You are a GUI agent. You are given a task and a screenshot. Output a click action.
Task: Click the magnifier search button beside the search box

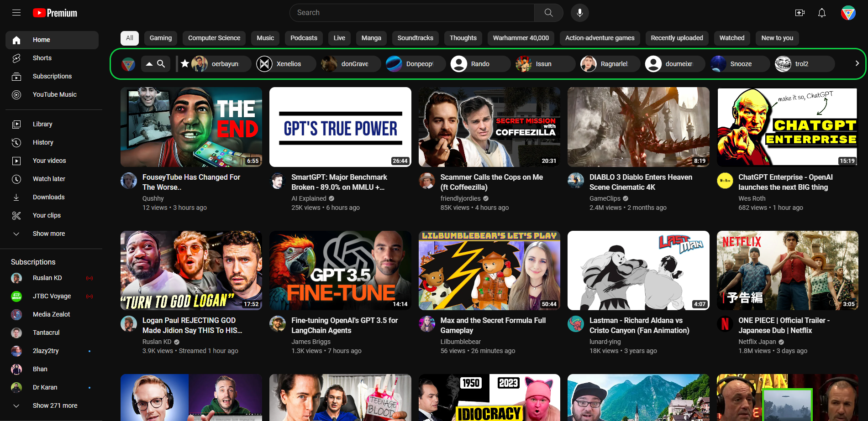click(x=548, y=13)
